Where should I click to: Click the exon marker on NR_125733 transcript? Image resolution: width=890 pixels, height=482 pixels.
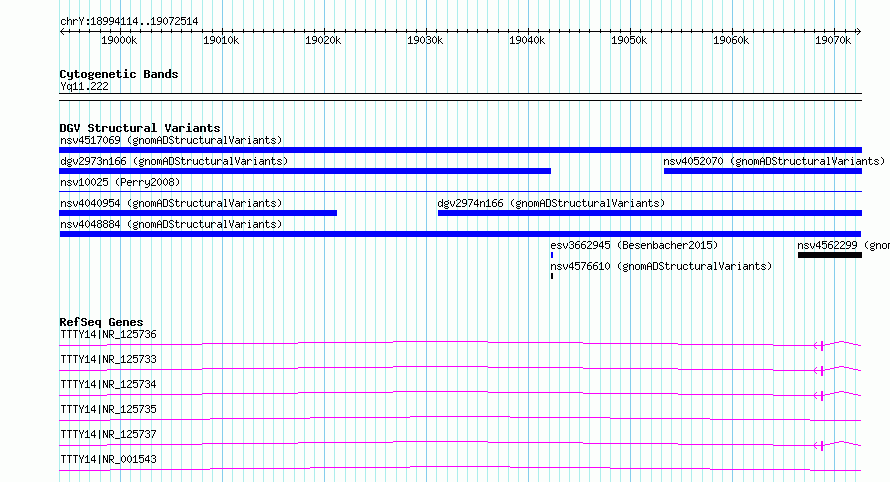point(821,370)
